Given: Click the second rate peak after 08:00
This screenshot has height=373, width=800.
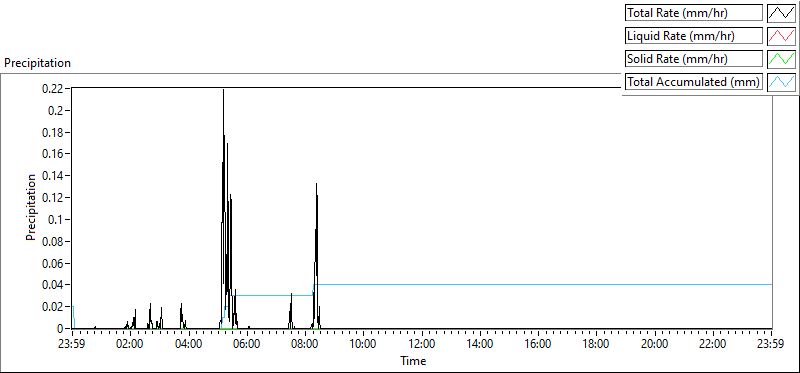Looking at the screenshot, I should click(x=316, y=185).
